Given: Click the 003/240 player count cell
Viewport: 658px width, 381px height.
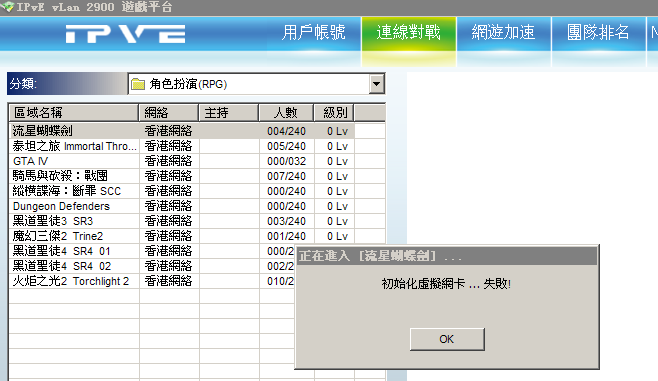Looking at the screenshot, I should [x=287, y=221].
